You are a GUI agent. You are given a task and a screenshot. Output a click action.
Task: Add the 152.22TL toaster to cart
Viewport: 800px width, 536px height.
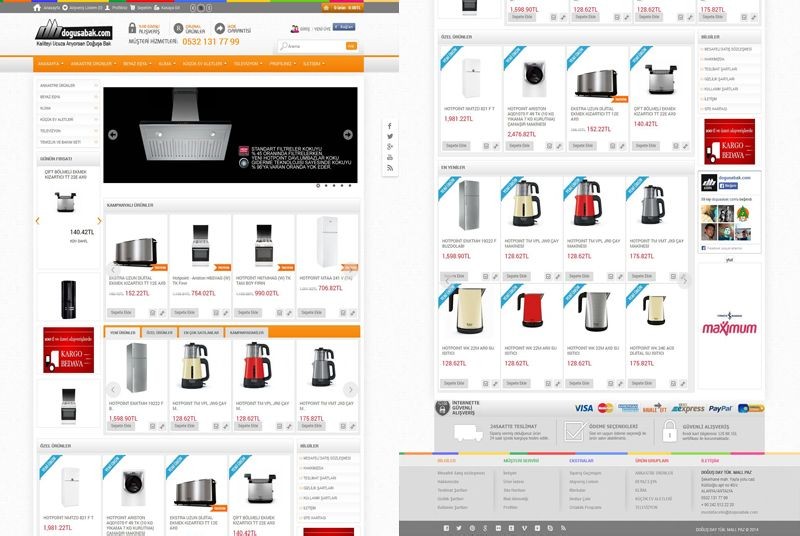[x=121, y=313]
